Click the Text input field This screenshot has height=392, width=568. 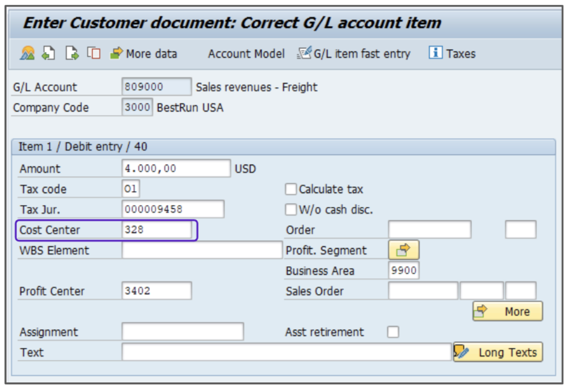point(286,352)
